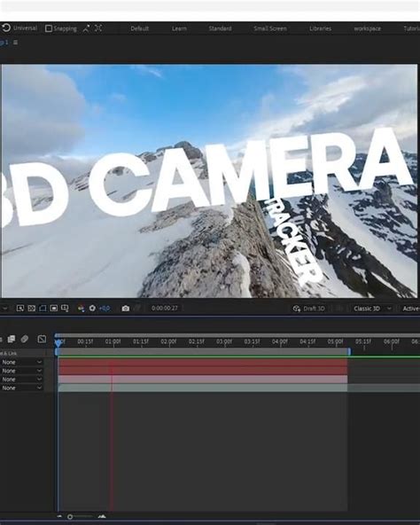Open the custom 'workspace' workspace tab
Screen dimensions: 420x525
tap(367, 28)
